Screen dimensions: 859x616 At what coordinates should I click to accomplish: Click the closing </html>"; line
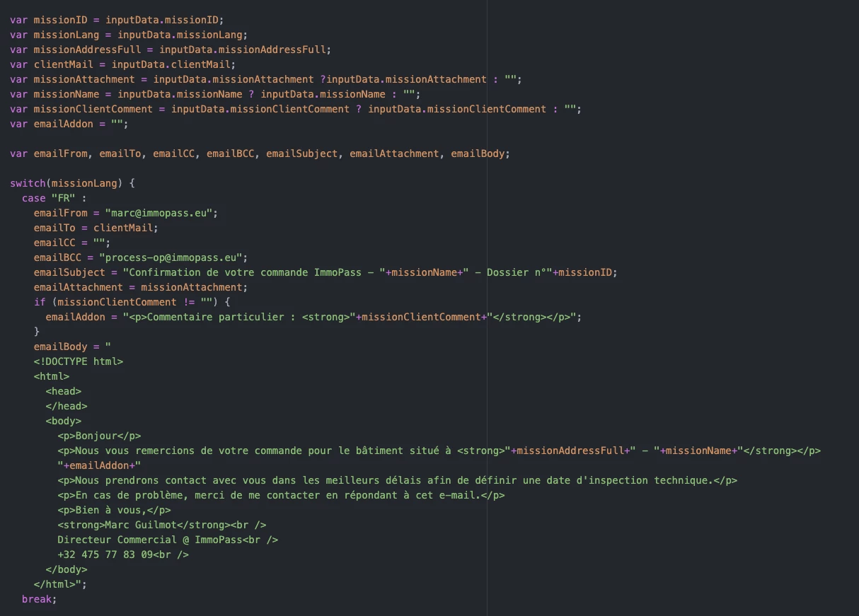pyautogui.click(x=60, y=584)
